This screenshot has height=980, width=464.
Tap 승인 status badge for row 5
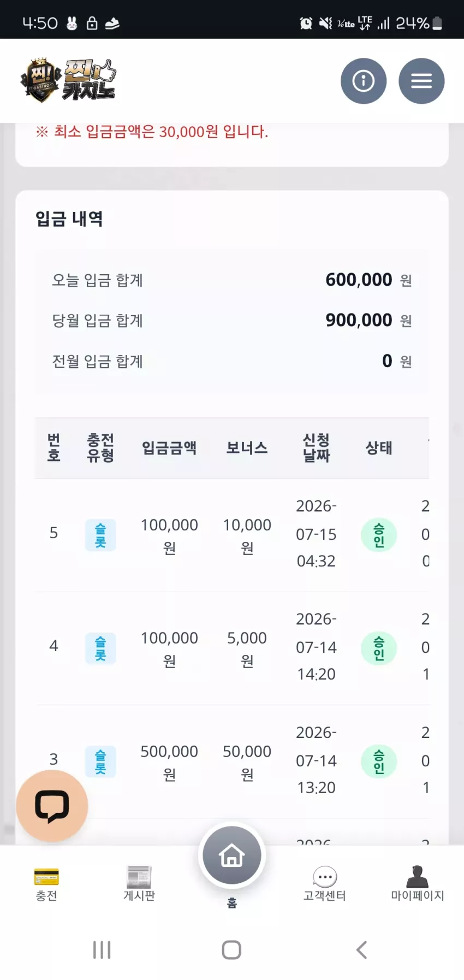(379, 535)
